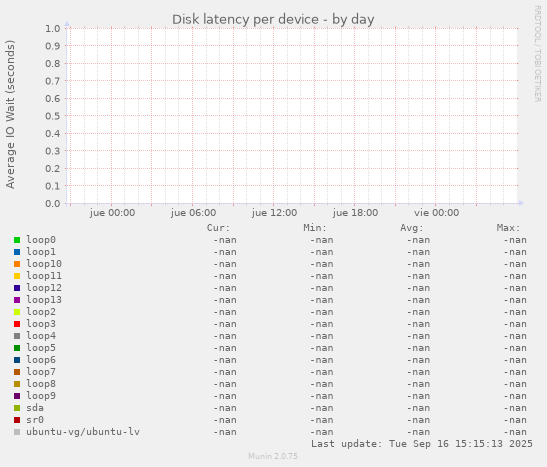Click the loop10 orange color swatch
This screenshot has height=467, width=547.
coord(17,264)
